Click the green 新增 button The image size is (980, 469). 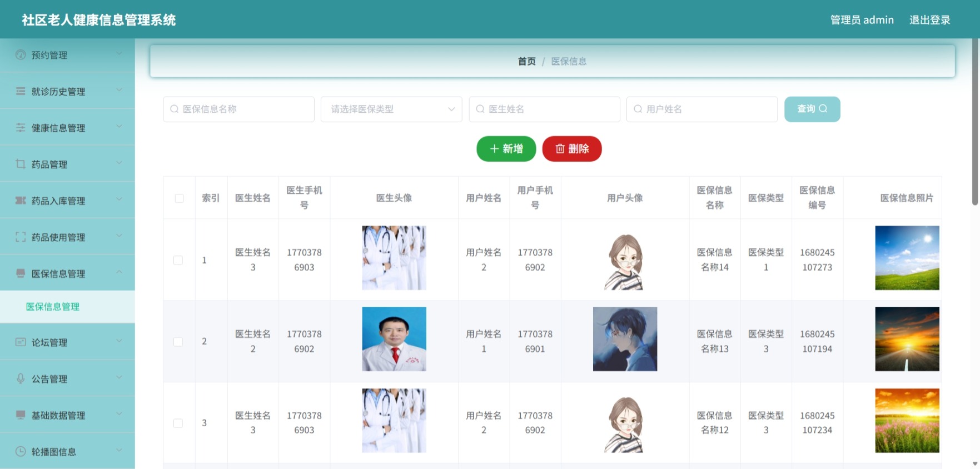(506, 148)
